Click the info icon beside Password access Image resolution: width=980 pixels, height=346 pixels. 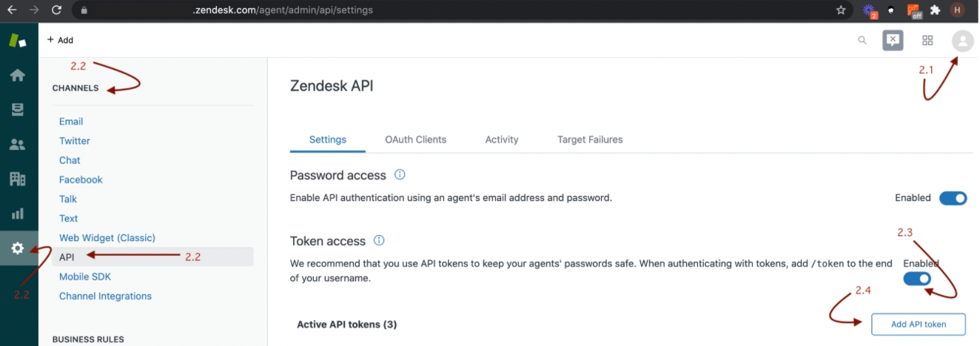point(400,175)
